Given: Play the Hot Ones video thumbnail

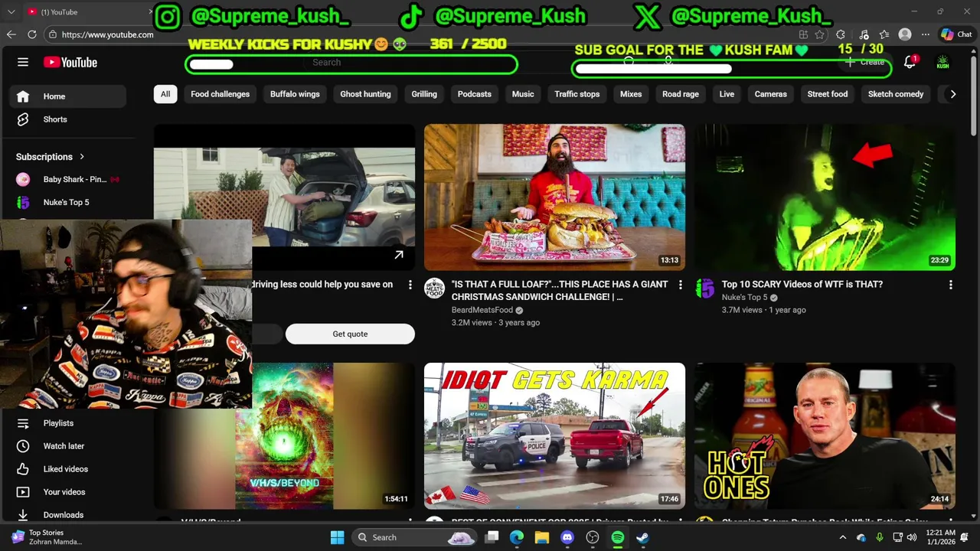Looking at the screenshot, I should tap(825, 435).
